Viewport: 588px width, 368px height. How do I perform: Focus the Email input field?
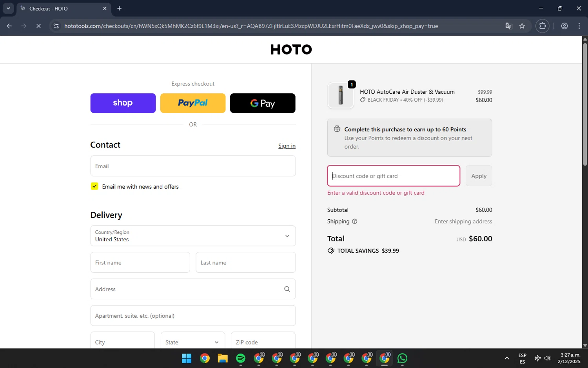[193, 166]
